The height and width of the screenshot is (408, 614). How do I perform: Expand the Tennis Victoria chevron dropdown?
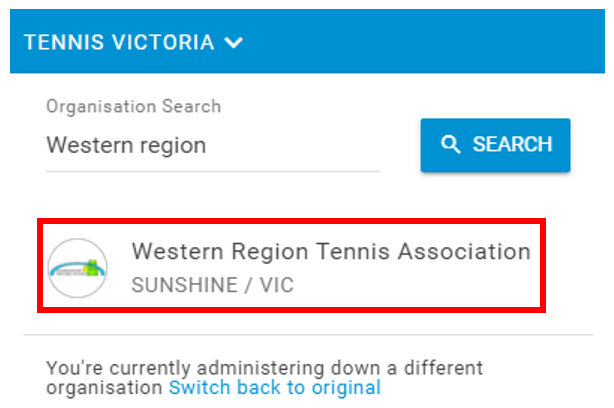(234, 42)
